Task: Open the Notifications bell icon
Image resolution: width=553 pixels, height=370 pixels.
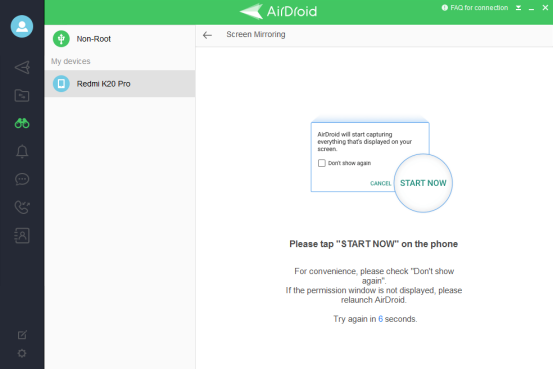Action: click(x=22, y=151)
